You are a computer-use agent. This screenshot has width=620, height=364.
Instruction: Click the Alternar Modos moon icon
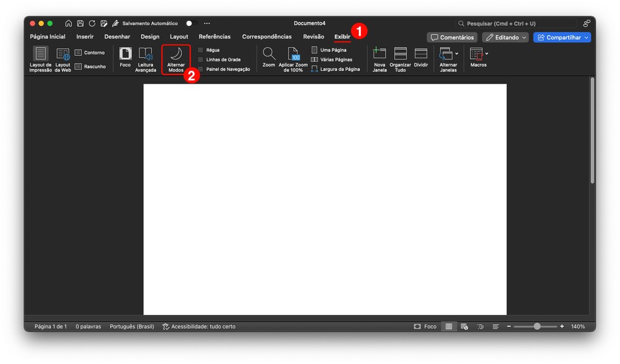click(x=175, y=54)
